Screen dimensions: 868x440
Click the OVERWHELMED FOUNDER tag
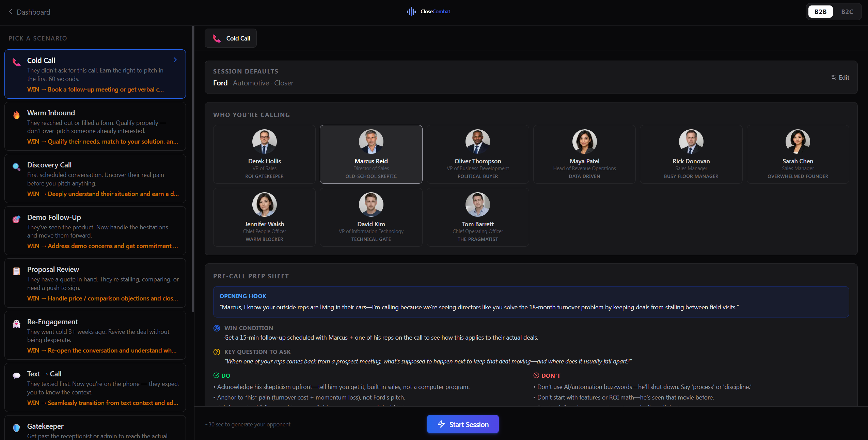click(x=798, y=176)
